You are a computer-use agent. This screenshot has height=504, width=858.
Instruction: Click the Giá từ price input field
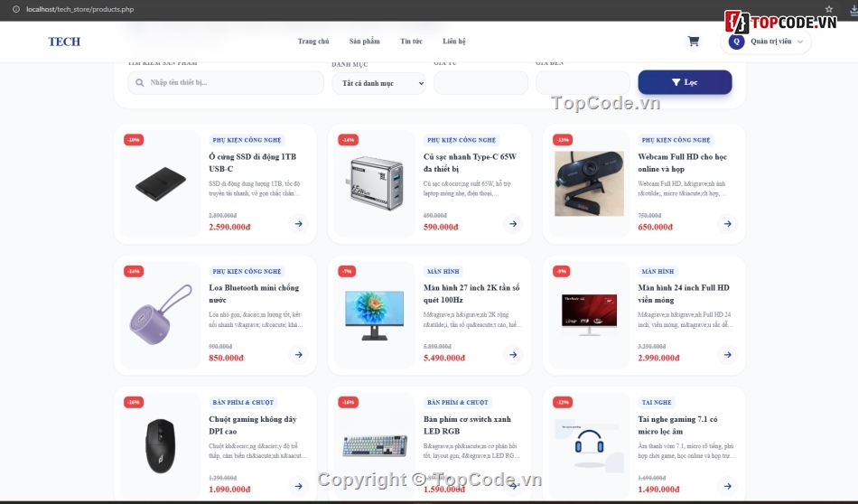480,82
